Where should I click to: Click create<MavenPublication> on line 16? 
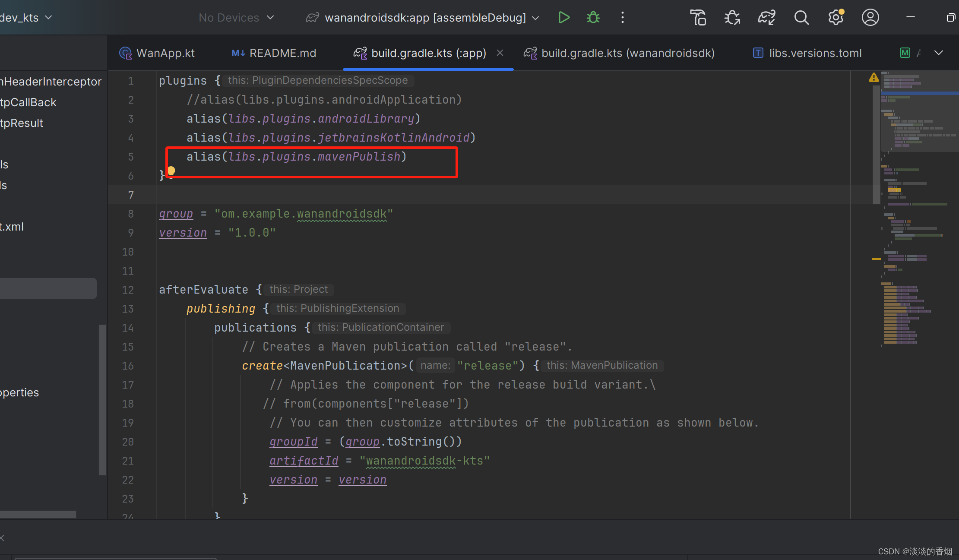tap(324, 366)
